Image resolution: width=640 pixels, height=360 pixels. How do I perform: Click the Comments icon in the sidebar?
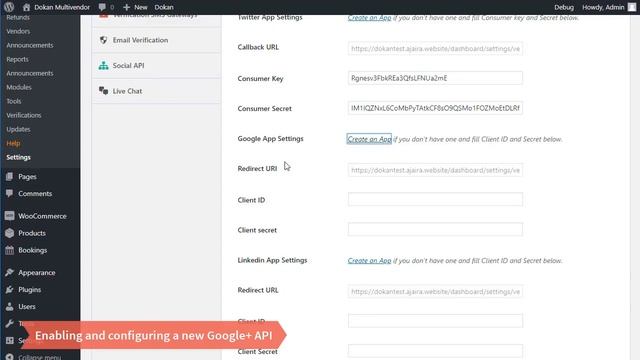pos(9,193)
